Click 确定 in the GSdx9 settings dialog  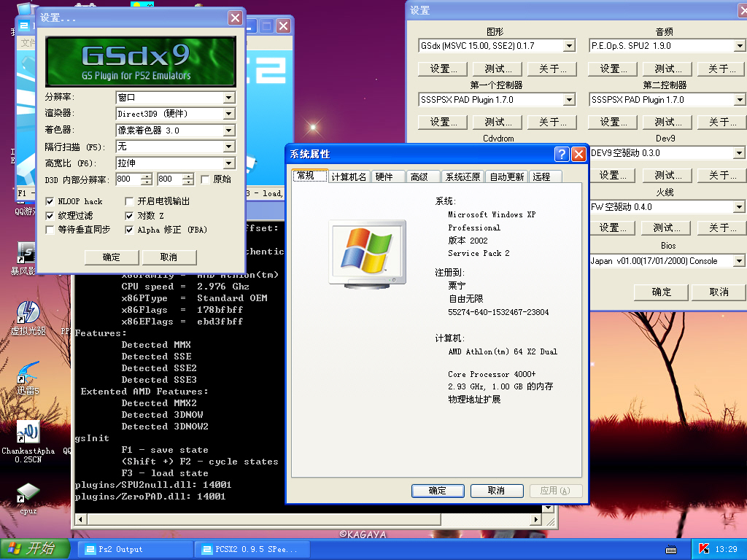tap(112, 257)
